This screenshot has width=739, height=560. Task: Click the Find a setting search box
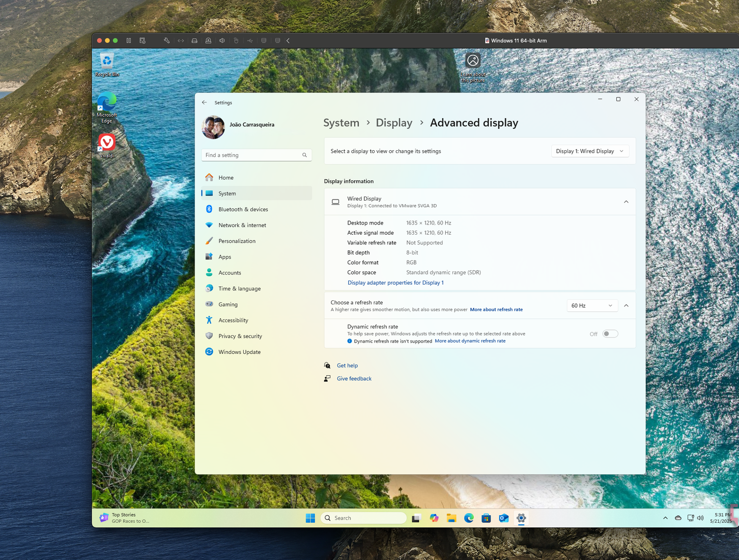[256, 155]
